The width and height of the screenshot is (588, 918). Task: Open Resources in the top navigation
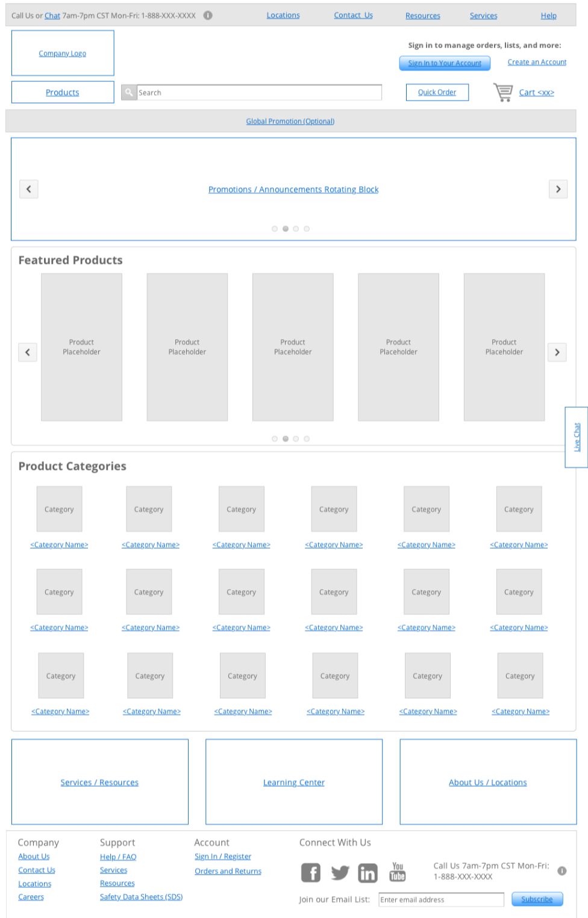coord(422,16)
